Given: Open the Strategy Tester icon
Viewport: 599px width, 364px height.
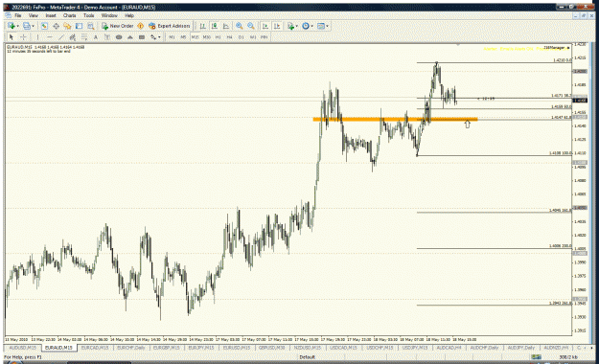Looking at the screenshot, I should pyautogui.click(x=90, y=26).
